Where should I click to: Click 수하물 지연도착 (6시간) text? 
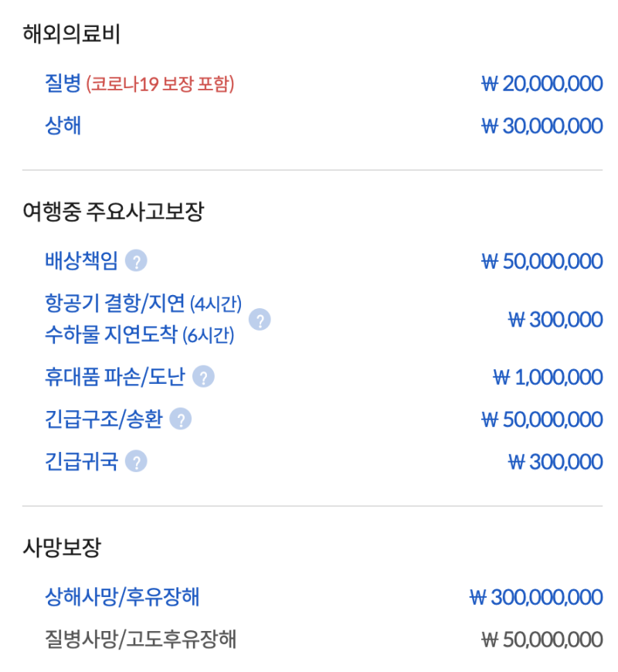[x=139, y=334]
